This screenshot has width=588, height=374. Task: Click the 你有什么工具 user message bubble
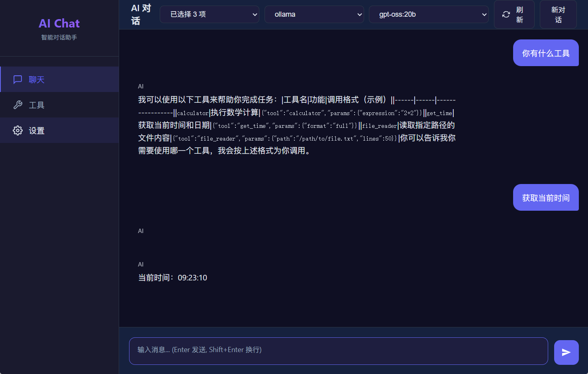point(546,53)
